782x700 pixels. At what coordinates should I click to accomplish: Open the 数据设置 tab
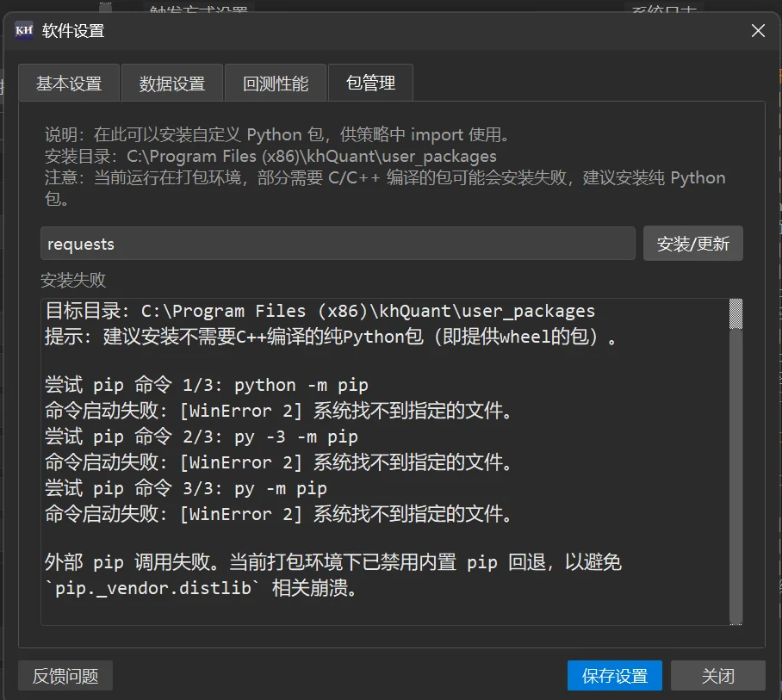(172, 84)
